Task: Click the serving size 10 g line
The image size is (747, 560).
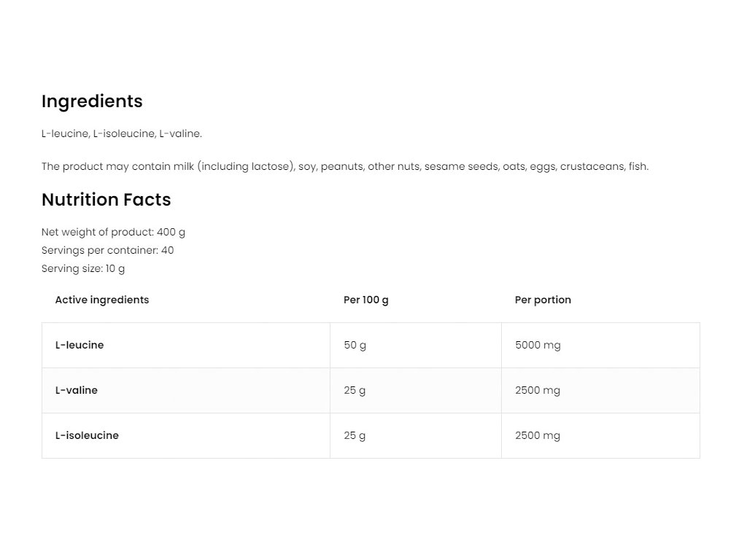Action: coord(83,268)
